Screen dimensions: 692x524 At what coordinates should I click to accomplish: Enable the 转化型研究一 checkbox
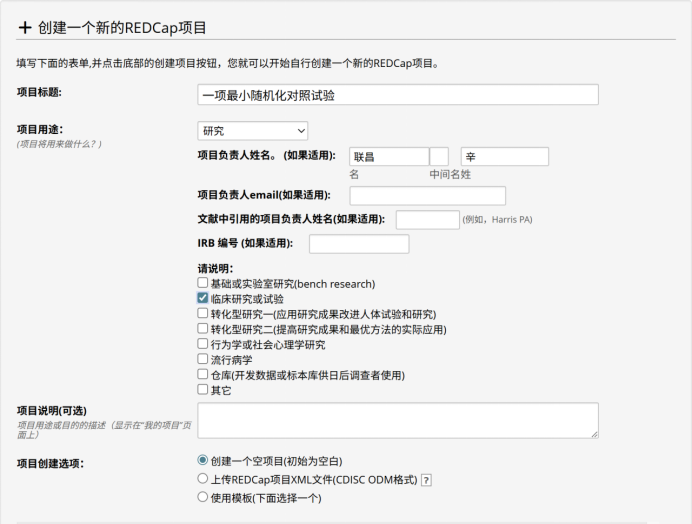203,313
